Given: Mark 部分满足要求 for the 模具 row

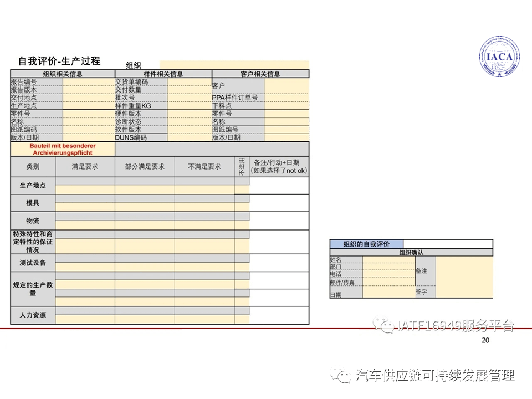Looking at the screenshot, I should [x=146, y=203].
